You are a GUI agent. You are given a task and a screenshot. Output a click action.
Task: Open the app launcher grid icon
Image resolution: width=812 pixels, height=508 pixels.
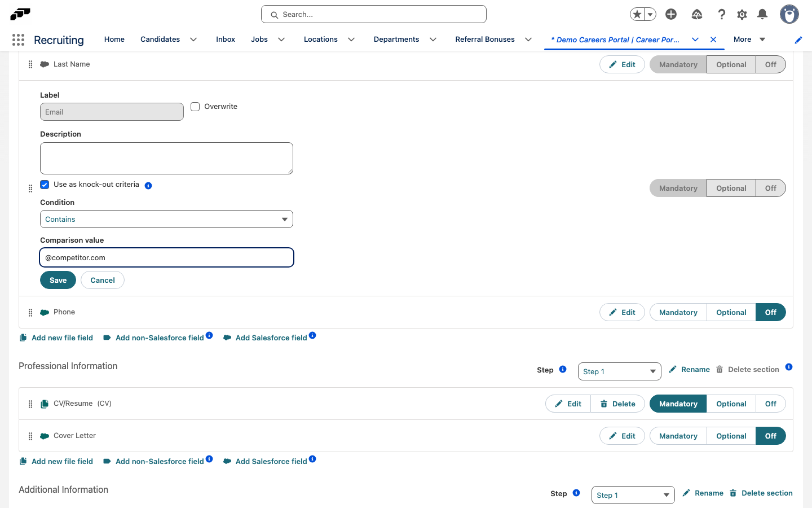[18, 40]
